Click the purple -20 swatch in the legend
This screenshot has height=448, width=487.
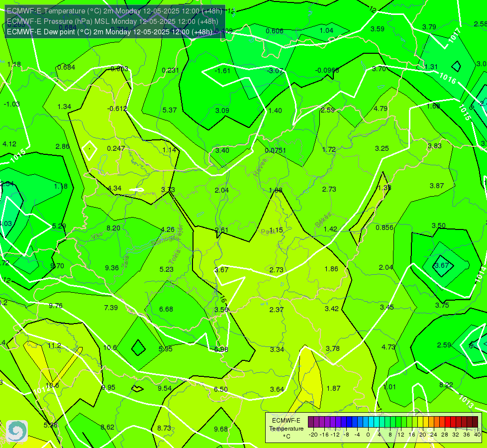pyautogui.click(x=311, y=422)
